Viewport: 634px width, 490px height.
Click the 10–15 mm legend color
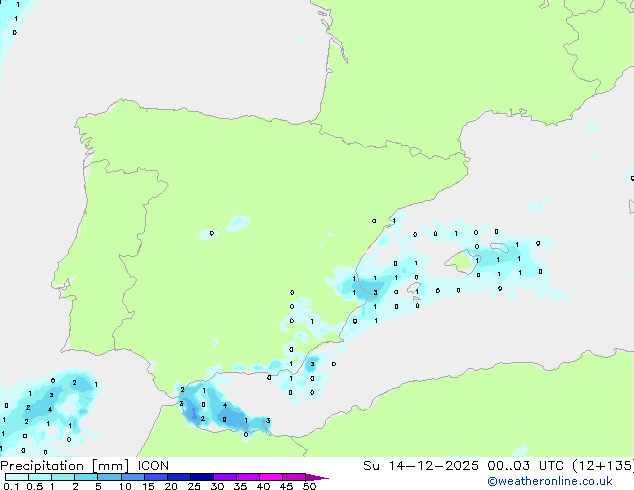133,477
